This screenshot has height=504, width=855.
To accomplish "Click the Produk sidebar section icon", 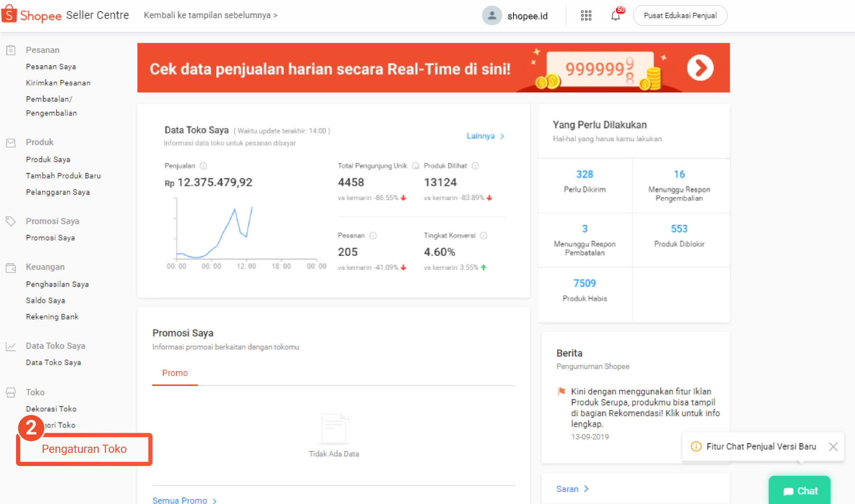I will click(x=11, y=143).
